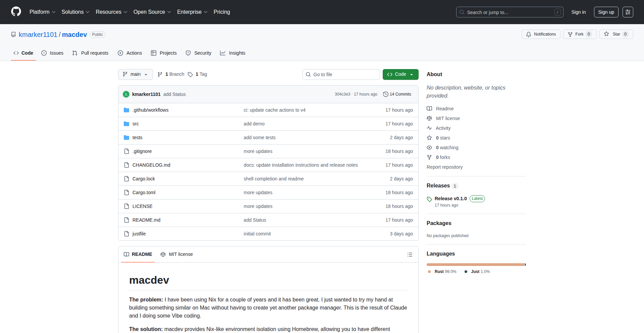Viewport: 644px width, 333px height.
Task: Click the Sign up button
Action: pos(606,12)
